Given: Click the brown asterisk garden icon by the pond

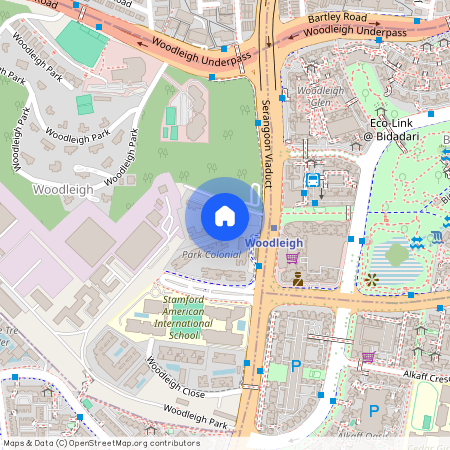Looking at the screenshot, I should tap(372, 280).
